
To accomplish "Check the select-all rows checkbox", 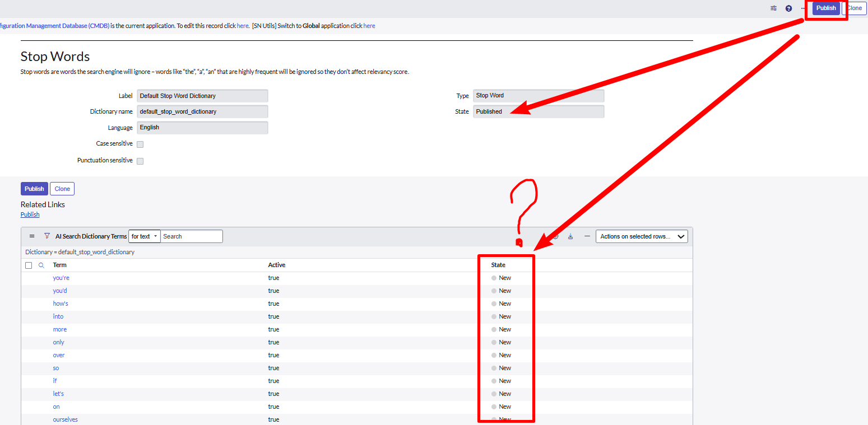I will [29, 265].
